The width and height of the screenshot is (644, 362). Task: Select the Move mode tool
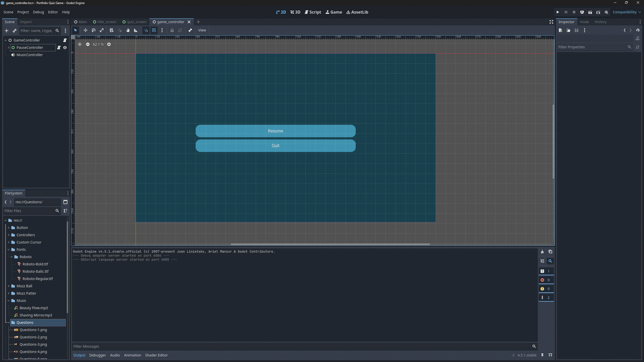pyautogui.click(x=85, y=30)
